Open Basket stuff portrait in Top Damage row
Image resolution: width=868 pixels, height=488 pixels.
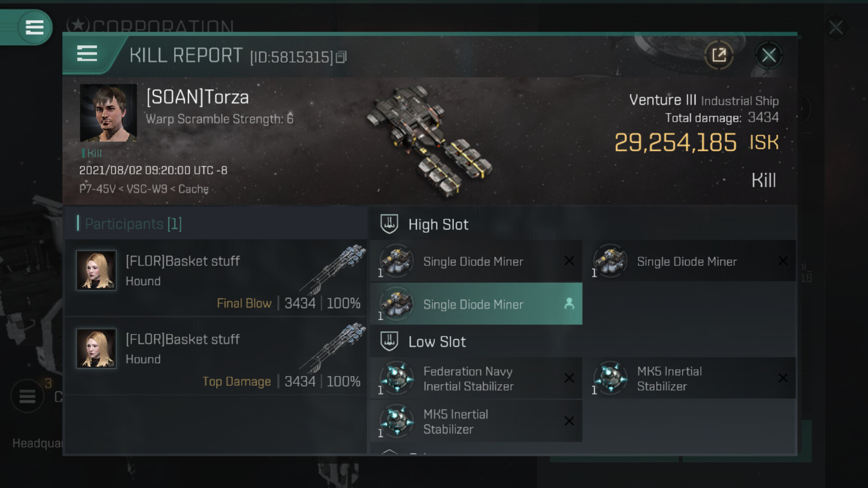[x=96, y=348]
